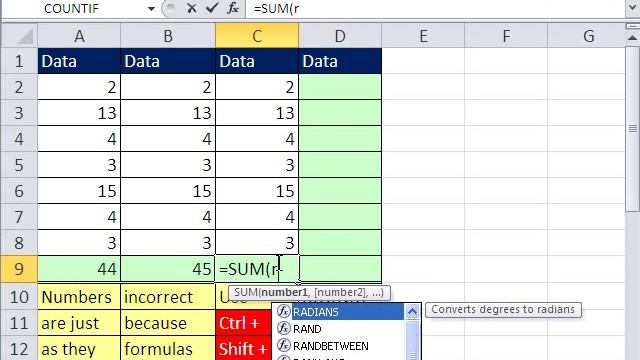Cancel the formula entry with X button
Image resolution: width=640 pixels, height=360 pixels.
pos(191,8)
